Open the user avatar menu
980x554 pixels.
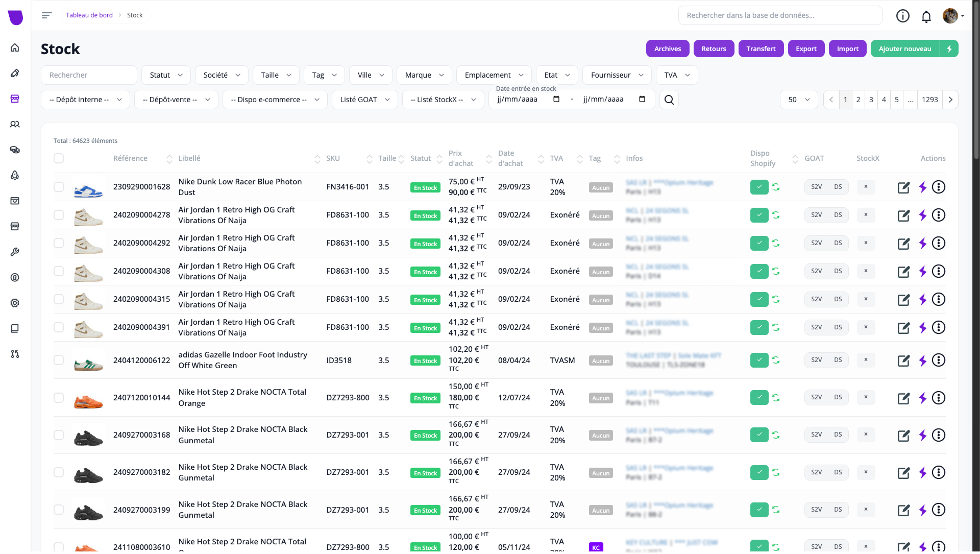(953, 16)
